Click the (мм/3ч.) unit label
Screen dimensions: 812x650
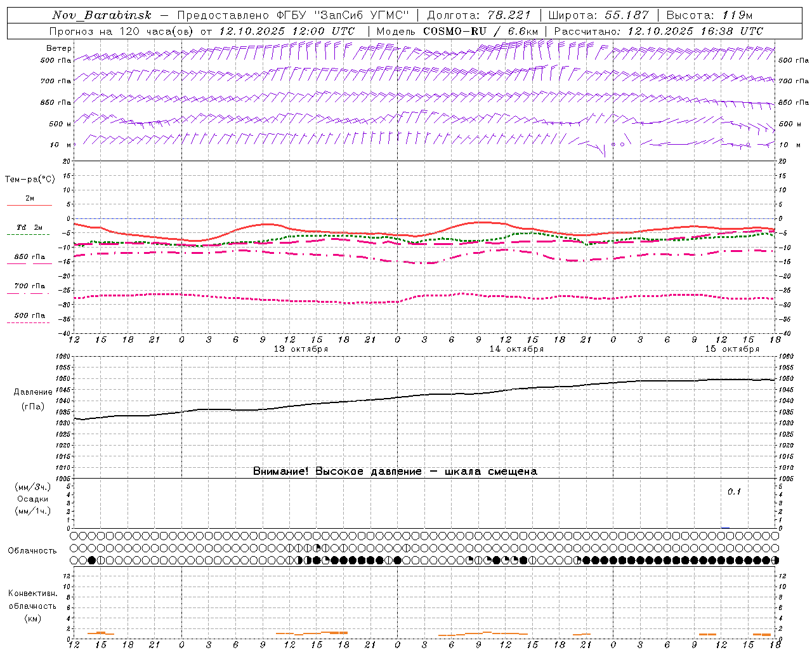coord(33,487)
